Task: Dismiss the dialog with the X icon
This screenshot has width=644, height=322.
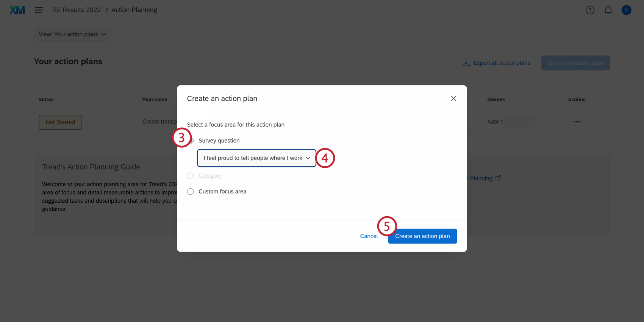Action: click(453, 98)
